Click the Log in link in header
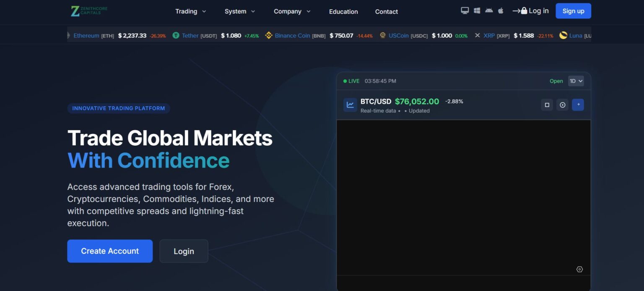Viewport: 644px width, 291px height. tap(531, 11)
